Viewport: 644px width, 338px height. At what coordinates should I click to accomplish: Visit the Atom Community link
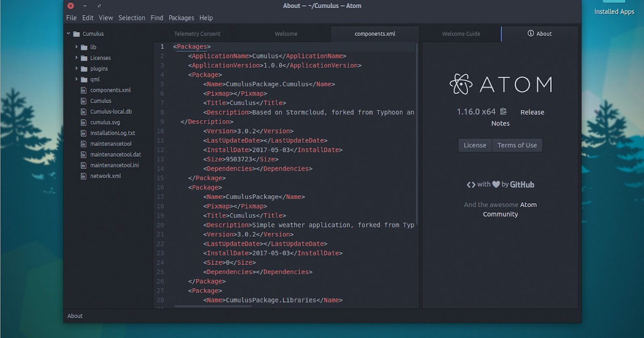pos(528,204)
